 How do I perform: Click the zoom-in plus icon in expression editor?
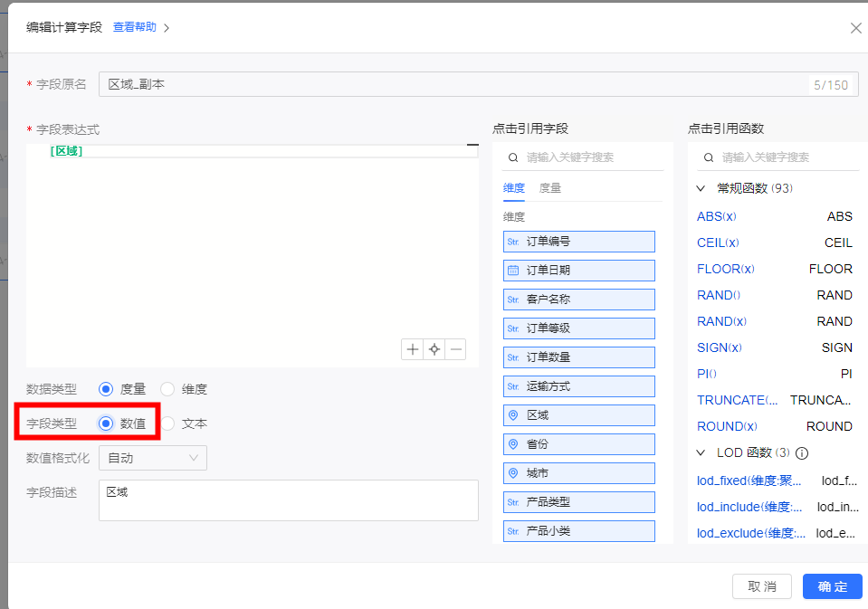point(413,349)
